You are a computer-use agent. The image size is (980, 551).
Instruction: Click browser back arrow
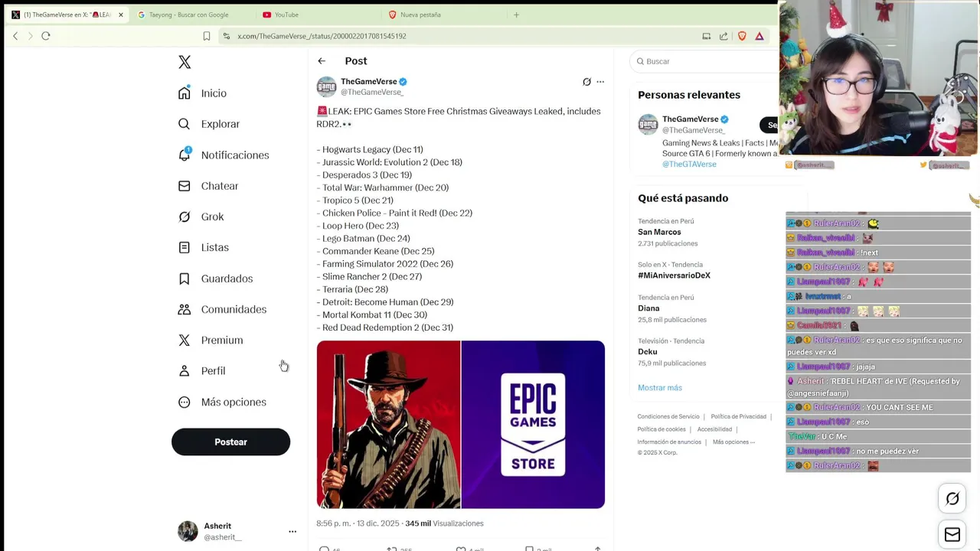15,36
